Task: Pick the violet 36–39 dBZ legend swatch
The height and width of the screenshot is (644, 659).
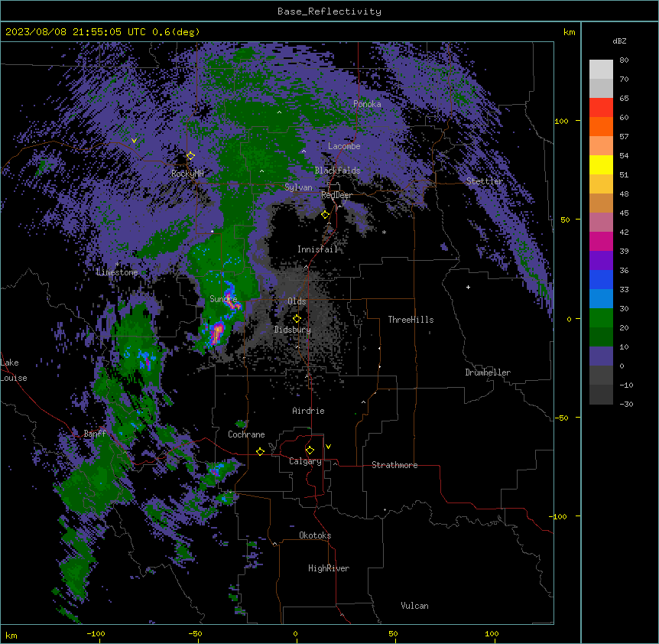Action: (601, 261)
